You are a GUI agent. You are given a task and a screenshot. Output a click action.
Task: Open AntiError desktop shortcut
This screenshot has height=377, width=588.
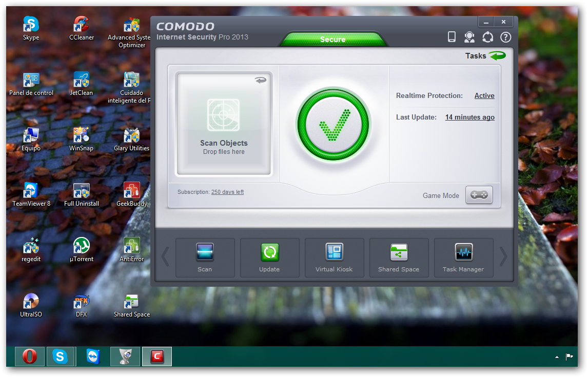[x=131, y=250]
